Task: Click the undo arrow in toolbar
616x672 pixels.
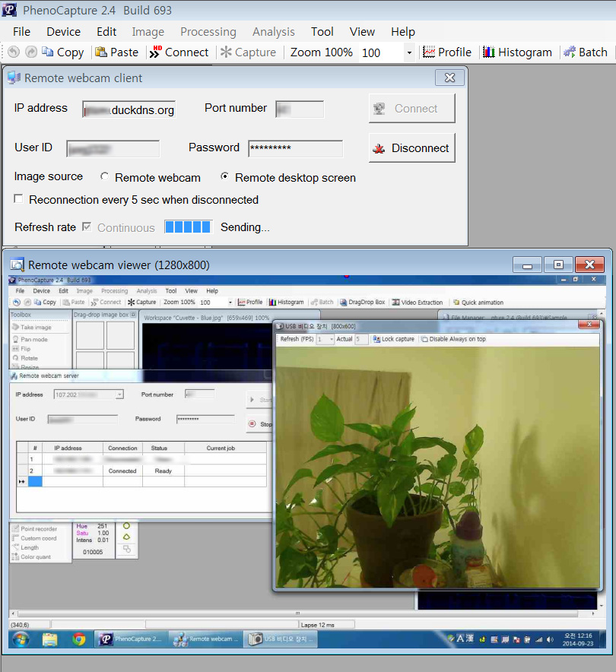Action: click(x=13, y=52)
